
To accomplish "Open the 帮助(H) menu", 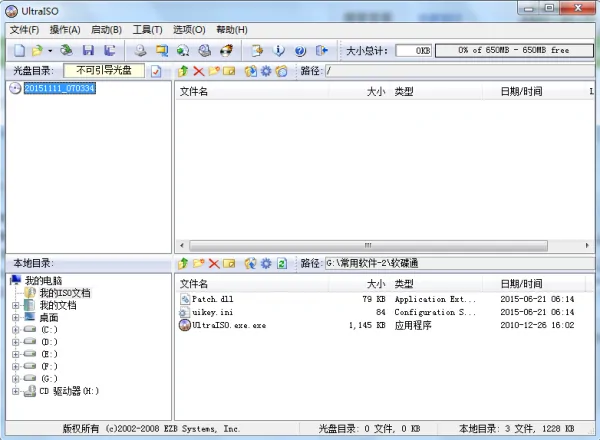I will 232,30.
